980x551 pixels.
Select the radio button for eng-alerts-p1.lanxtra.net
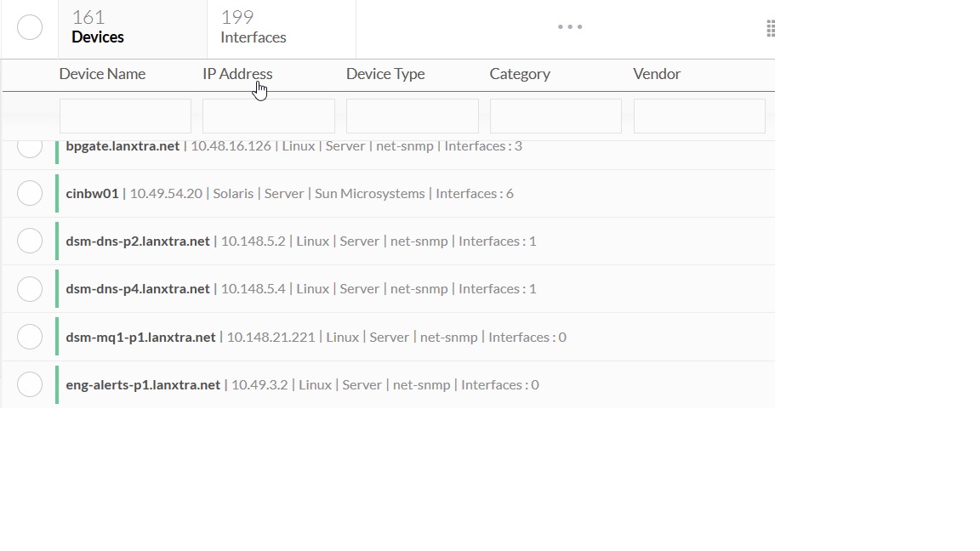[x=30, y=383]
